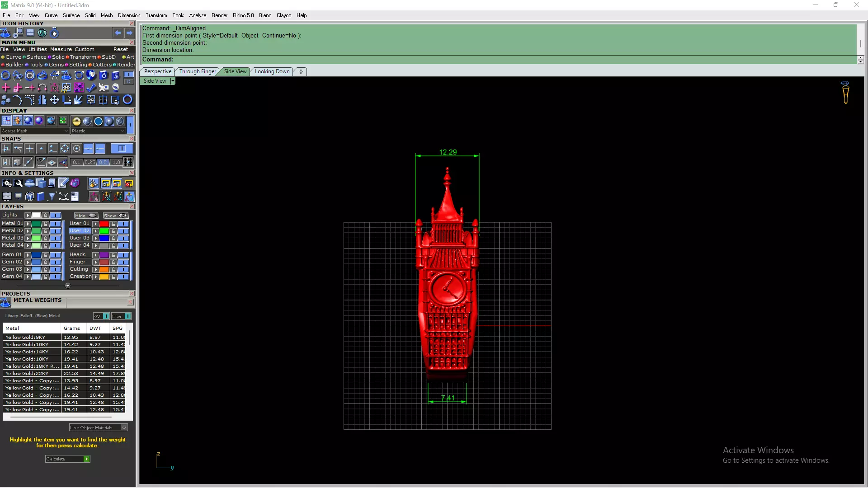
Task: Click the red X yellow arrow icon
Action: [129, 183]
